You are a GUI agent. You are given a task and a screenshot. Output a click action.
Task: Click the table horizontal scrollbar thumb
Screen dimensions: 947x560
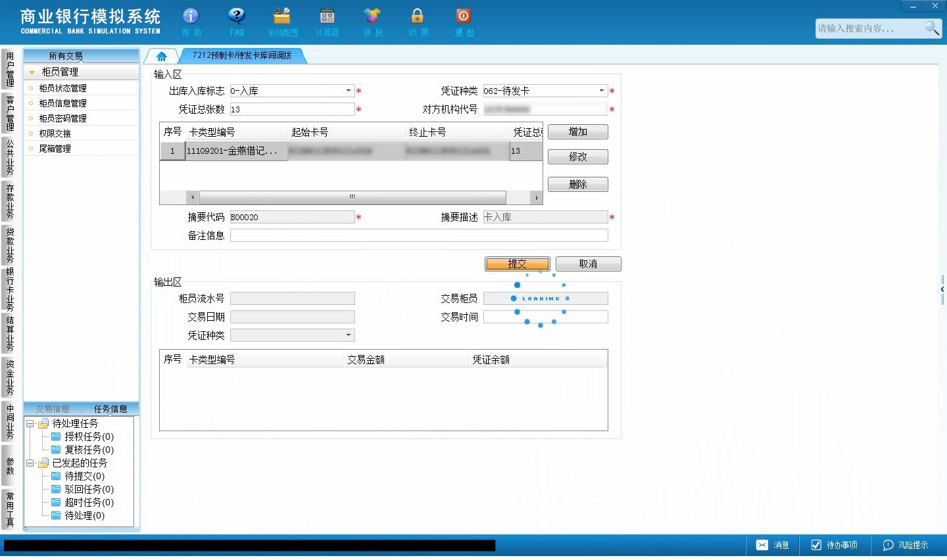coord(352,197)
